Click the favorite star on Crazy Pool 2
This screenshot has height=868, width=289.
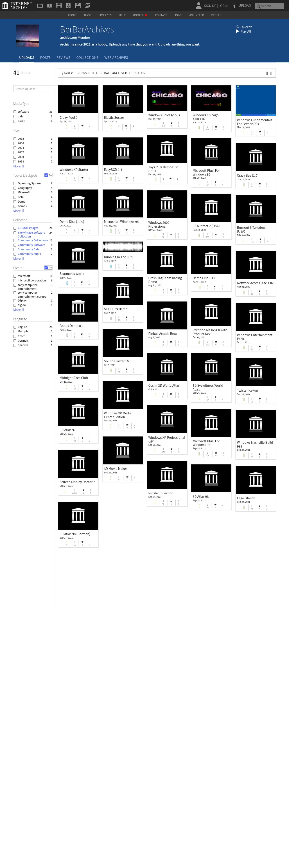82,126
